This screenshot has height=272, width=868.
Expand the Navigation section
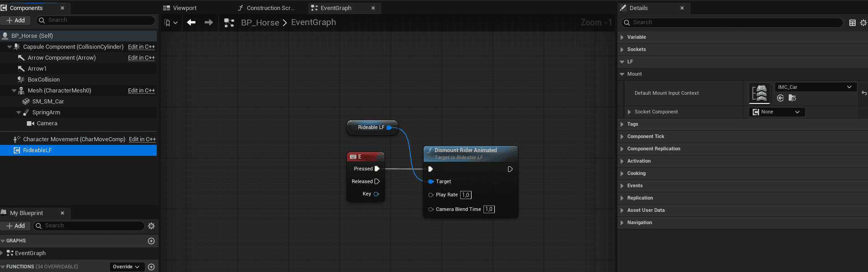[x=622, y=223]
